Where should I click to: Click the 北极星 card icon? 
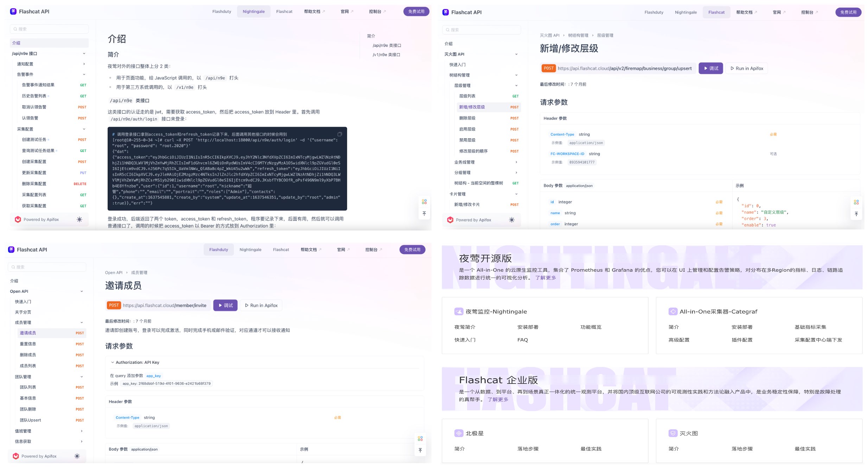pyautogui.click(x=459, y=433)
